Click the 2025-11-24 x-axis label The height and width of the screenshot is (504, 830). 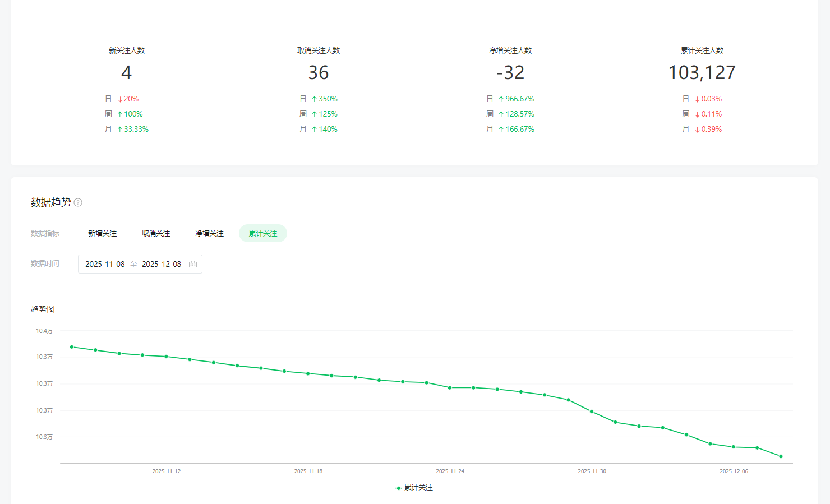(x=450, y=471)
